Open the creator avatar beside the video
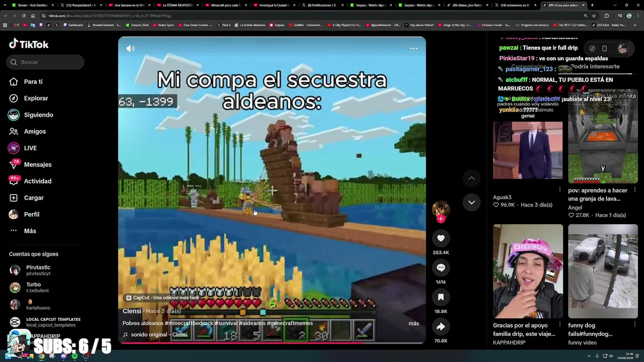This screenshot has width=644, height=362. 441,209
